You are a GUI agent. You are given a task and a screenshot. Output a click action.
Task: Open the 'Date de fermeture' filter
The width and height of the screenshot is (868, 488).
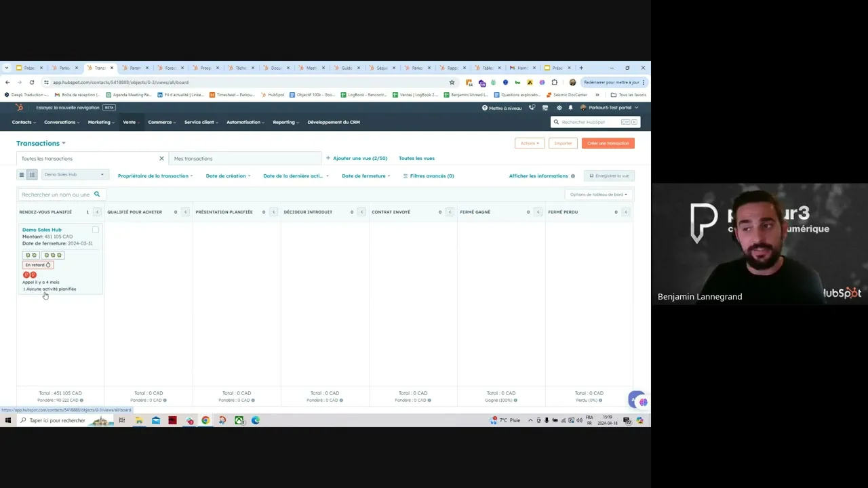(366, 176)
